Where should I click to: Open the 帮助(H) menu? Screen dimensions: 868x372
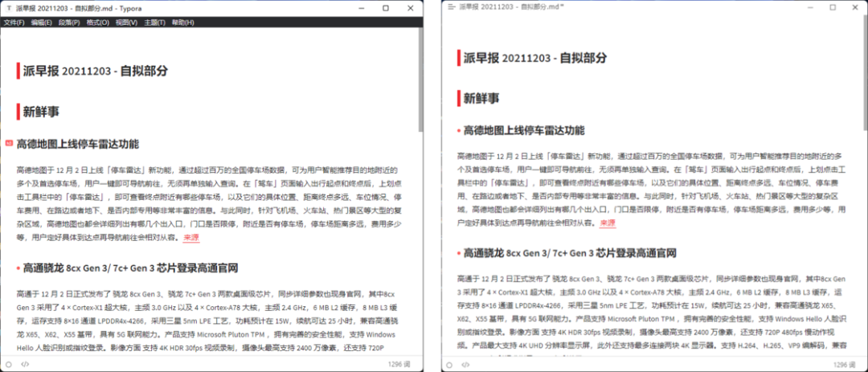(182, 22)
